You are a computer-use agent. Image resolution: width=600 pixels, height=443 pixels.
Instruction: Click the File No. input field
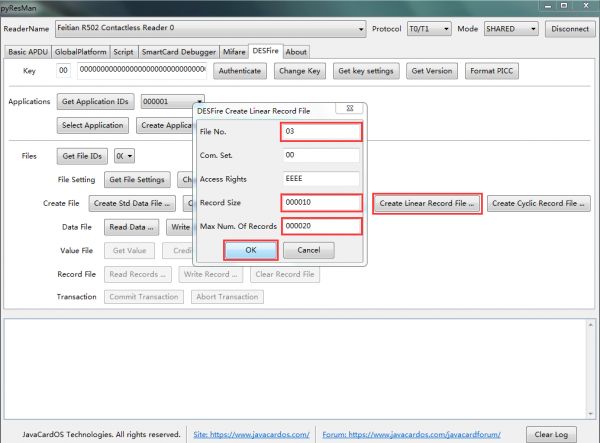[x=321, y=132]
